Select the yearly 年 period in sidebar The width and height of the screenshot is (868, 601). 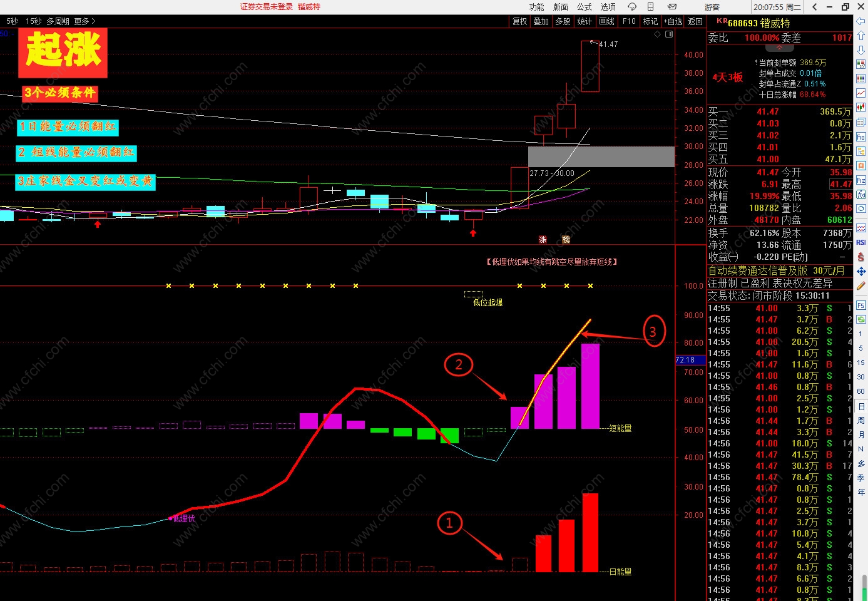[861, 492]
